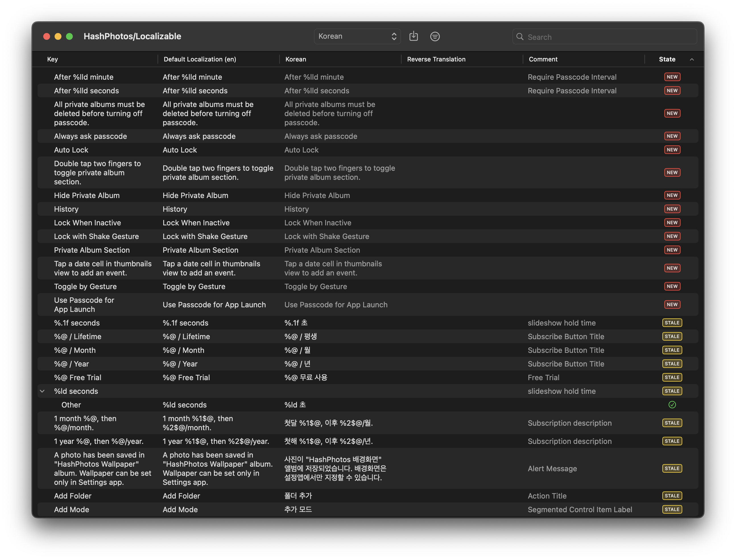Image resolution: width=736 pixels, height=560 pixels.
Task: Open the Korean language dropdown
Action: [357, 36]
